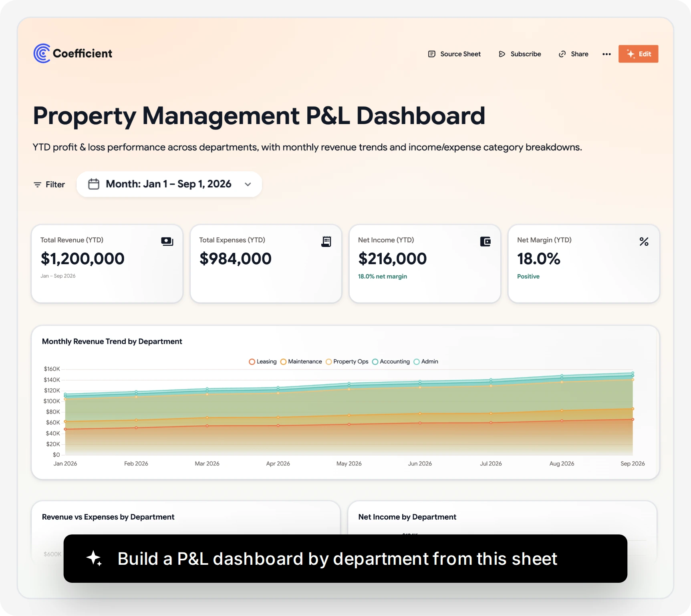Click the receipt icon on Total Expenses card

point(326,241)
